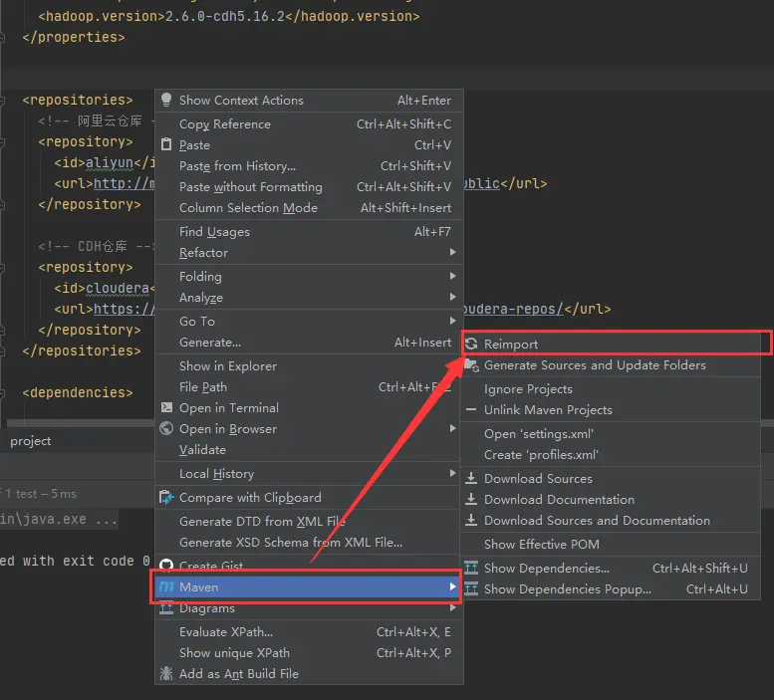Click the </properties> closing tag
The image size is (774, 700).
pyautogui.click(x=74, y=37)
